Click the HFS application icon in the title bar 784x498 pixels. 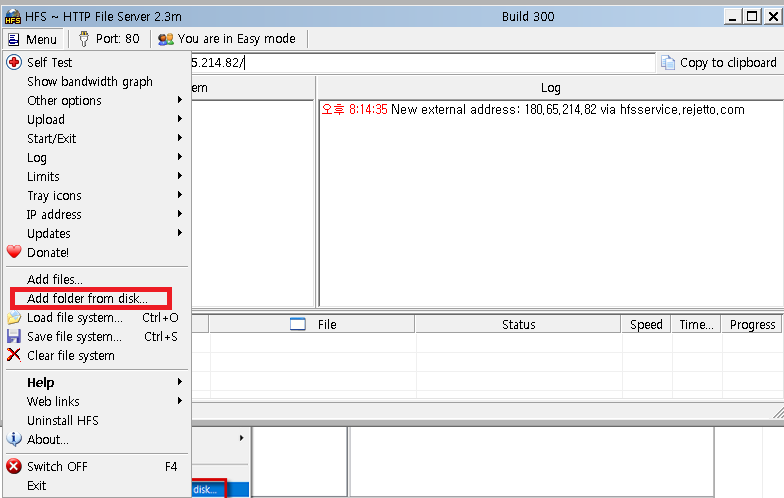[12, 16]
